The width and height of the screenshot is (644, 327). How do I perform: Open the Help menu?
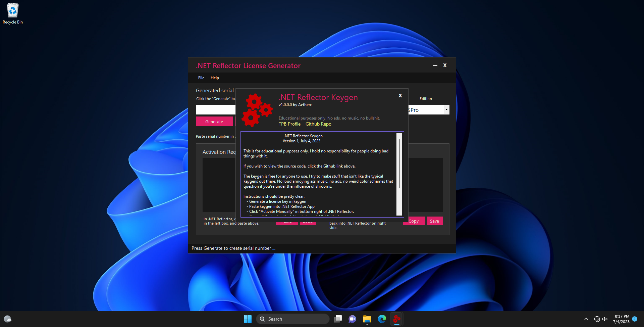215,78
